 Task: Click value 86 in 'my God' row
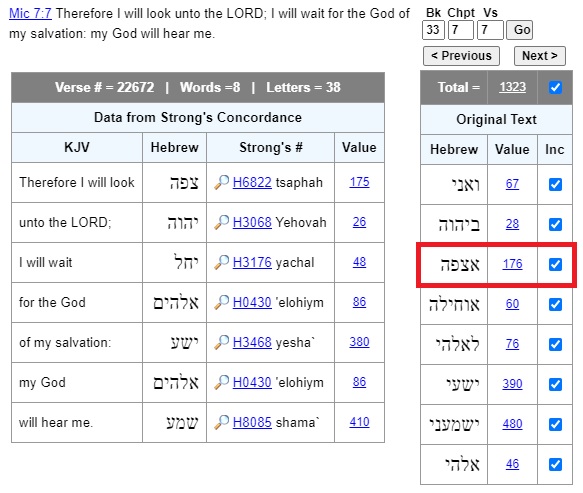click(x=359, y=382)
